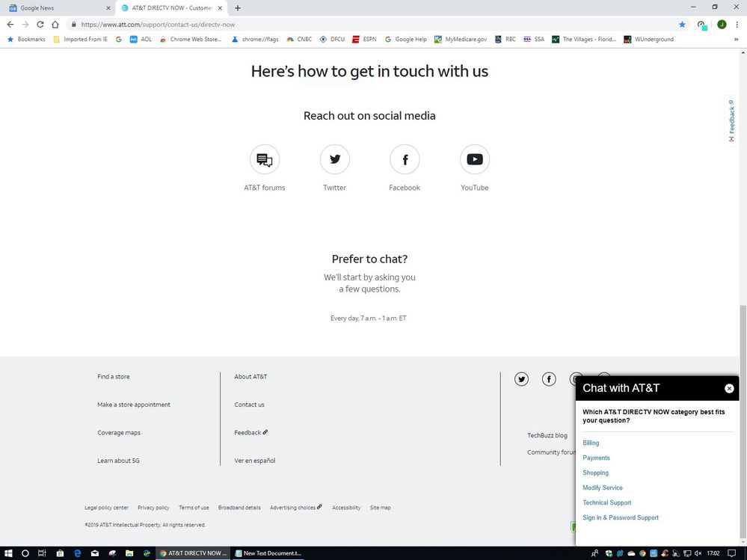Click the footer Twitter icon
747x560 pixels.
pos(521,379)
